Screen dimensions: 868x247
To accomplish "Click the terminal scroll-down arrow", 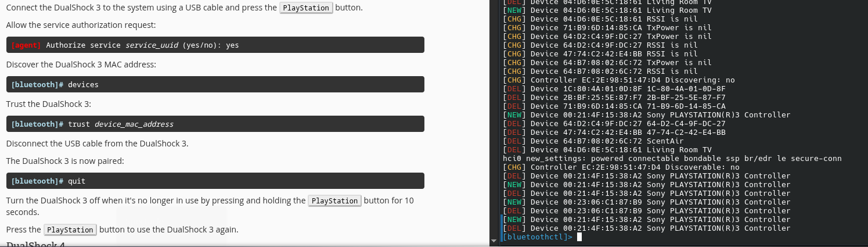I will coord(494,240).
